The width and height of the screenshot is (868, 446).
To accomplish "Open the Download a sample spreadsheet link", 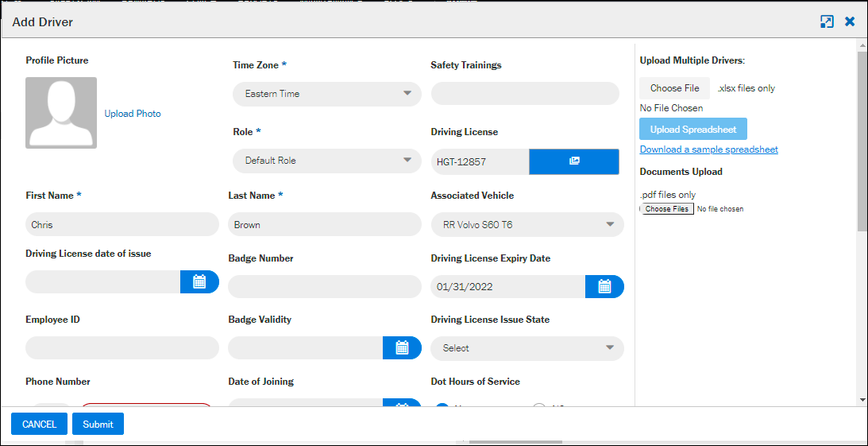I will point(708,149).
